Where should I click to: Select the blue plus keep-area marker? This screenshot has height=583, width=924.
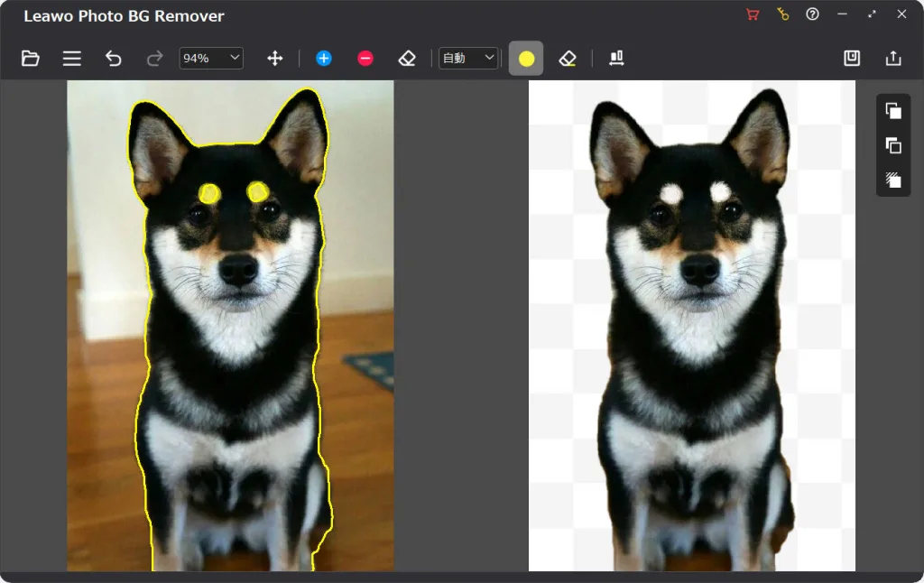click(x=324, y=59)
